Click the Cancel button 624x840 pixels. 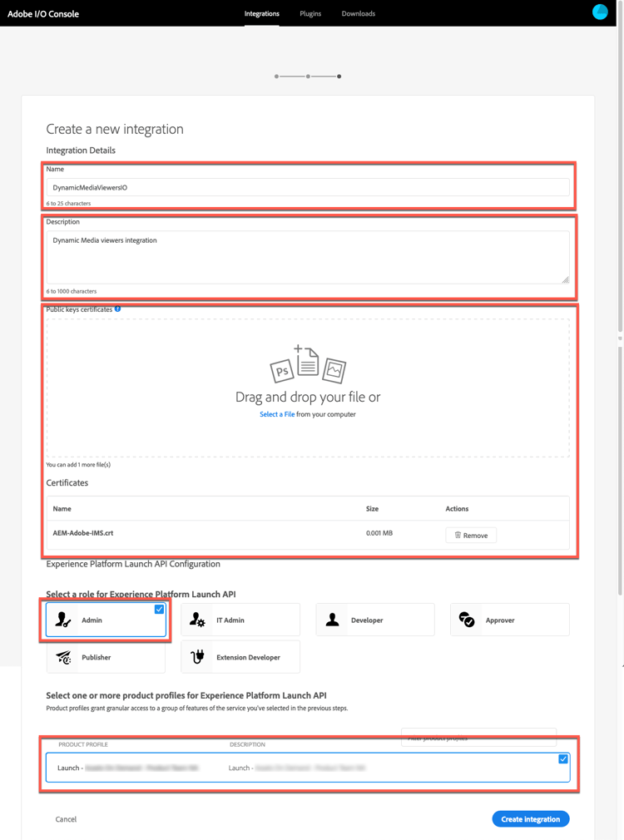(x=66, y=819)
